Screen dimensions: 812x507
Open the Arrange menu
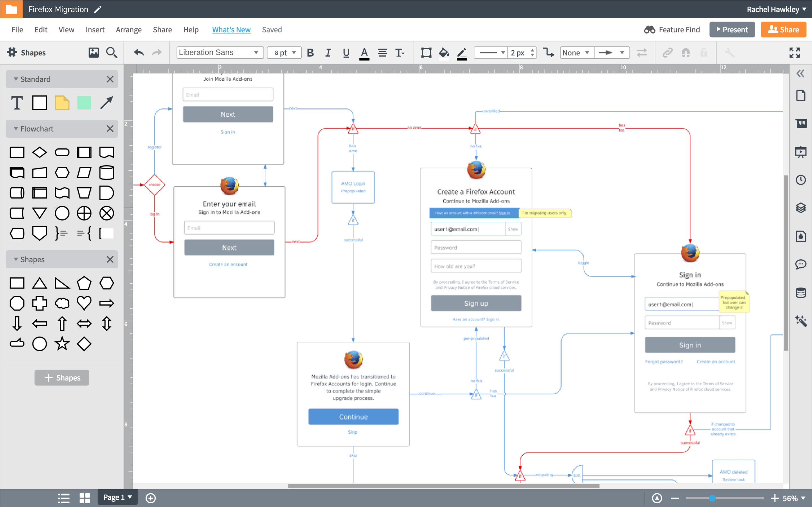coord(129,30)
